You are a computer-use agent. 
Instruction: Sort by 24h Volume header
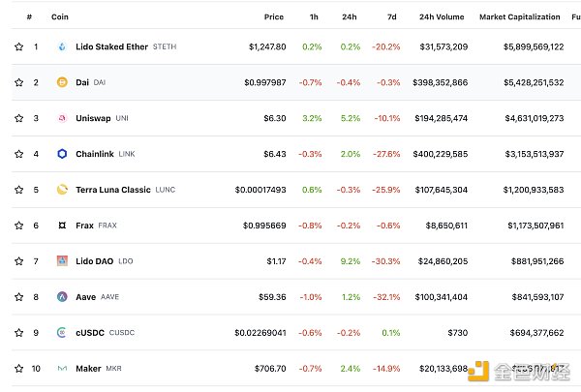point(442,17)
